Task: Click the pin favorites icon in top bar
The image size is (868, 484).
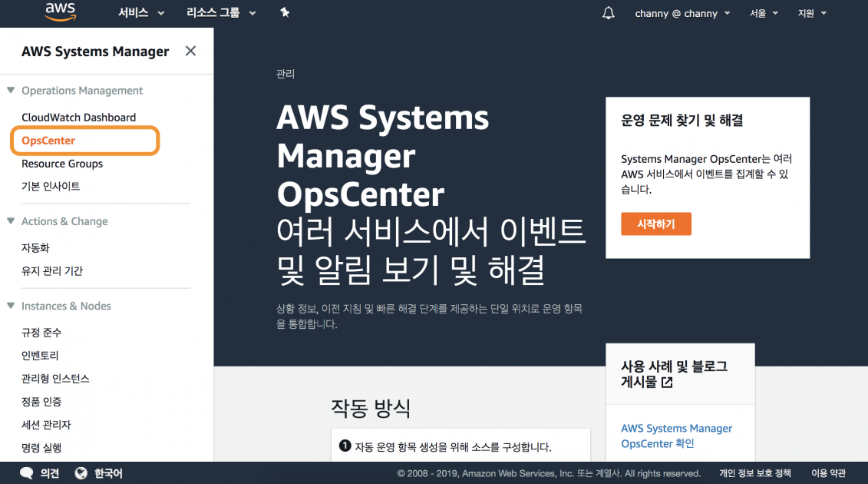Action: tap(285, 13)
